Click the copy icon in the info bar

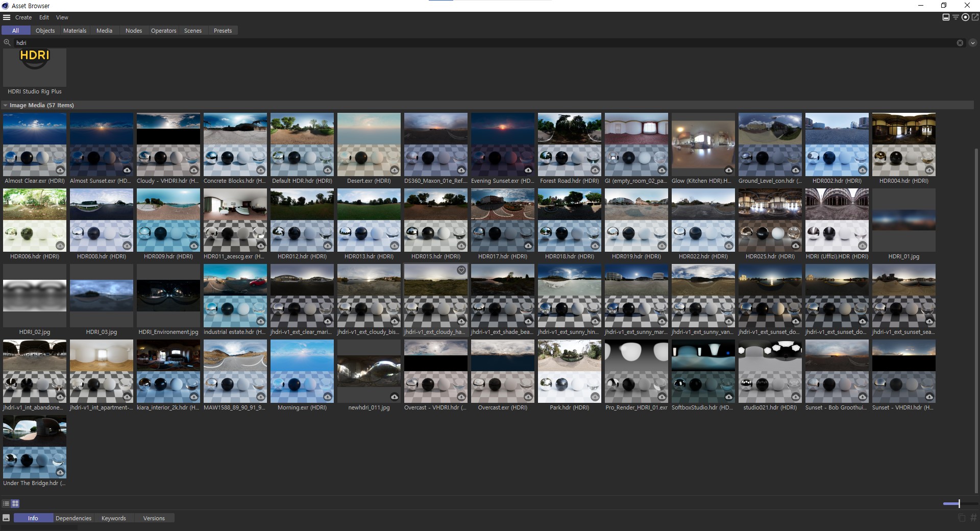coord(962,518)
